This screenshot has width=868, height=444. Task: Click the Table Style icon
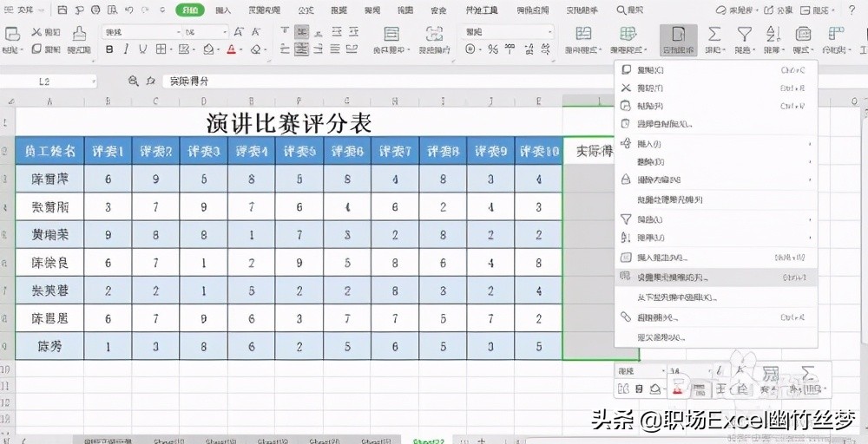click(628, 34)
